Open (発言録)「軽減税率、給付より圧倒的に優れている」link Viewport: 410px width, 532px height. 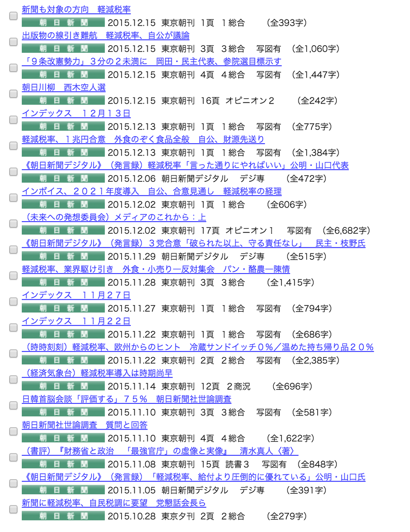[193, 477]
